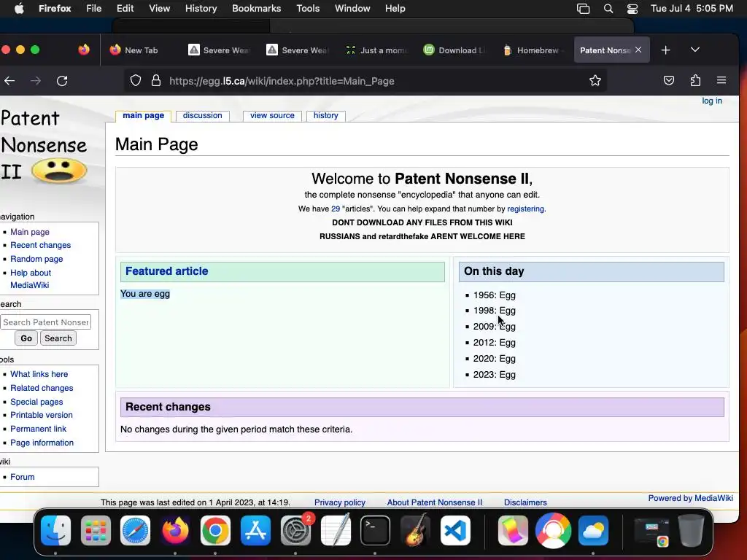Open the Weather app dock icon
The image size is (747, 560).
[593, 530]
